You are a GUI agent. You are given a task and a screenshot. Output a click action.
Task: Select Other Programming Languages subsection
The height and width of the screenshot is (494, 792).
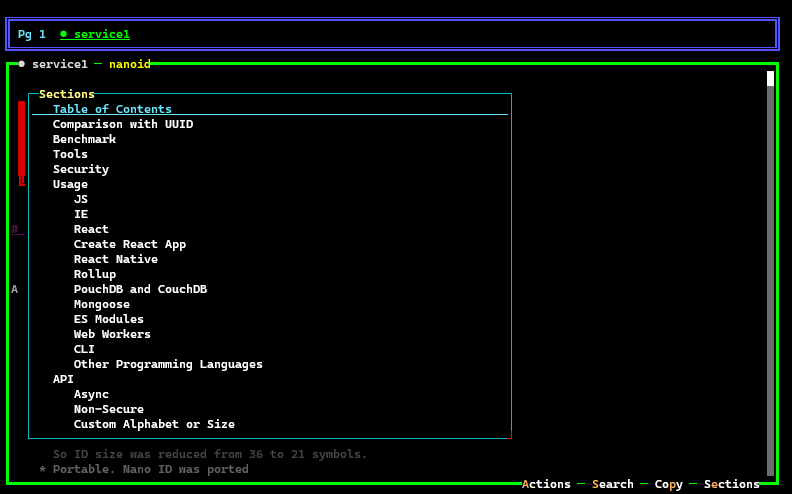pos(168,364)
